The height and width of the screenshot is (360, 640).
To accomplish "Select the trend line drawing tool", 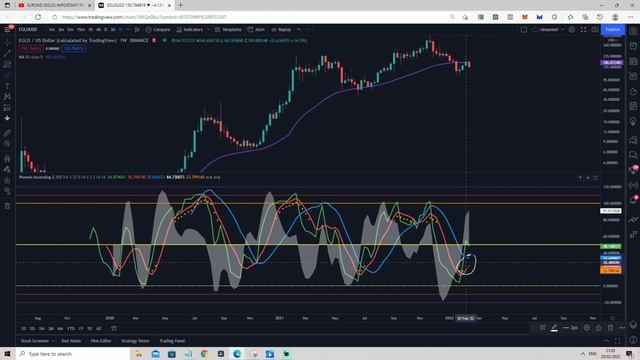I will (7, 53).
